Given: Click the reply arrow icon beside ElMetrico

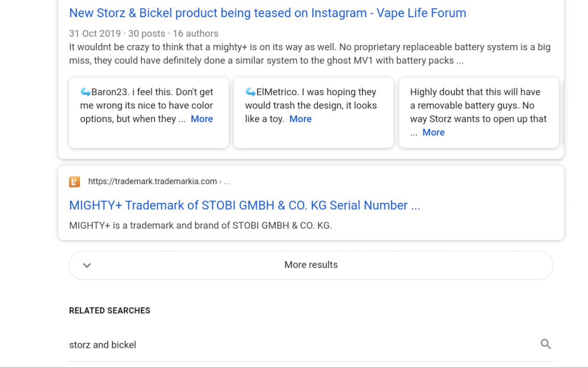Looking at the screenshot, I should [x=250, y=92].
